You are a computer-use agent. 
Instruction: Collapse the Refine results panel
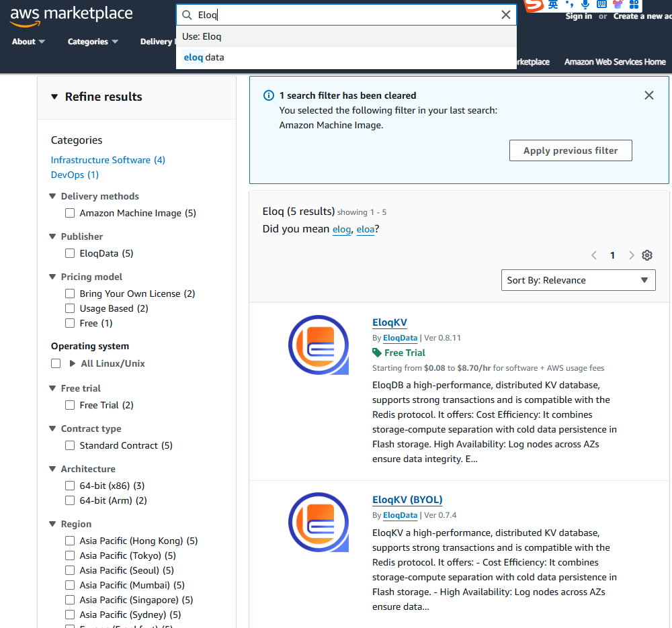click(54, 97)
